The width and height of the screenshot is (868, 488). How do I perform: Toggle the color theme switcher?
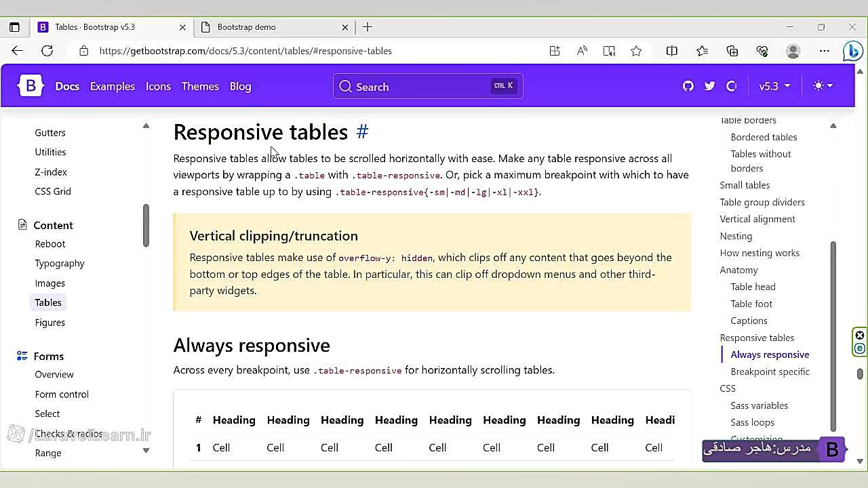[x=823, y=86]
